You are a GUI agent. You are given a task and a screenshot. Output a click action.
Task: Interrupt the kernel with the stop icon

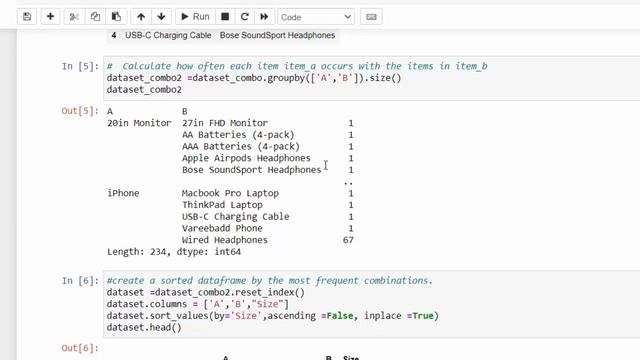coord(225,17)
